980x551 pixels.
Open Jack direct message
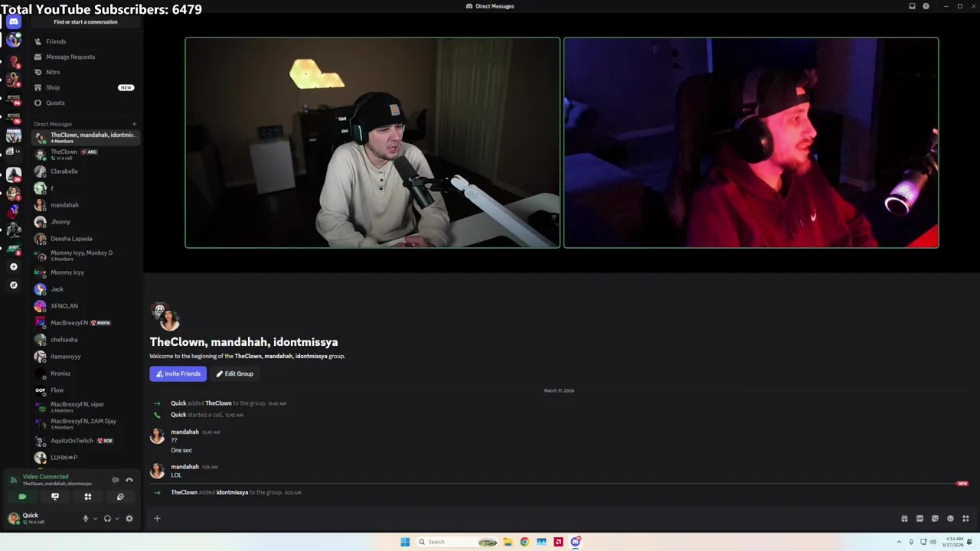tap(84, 289)
